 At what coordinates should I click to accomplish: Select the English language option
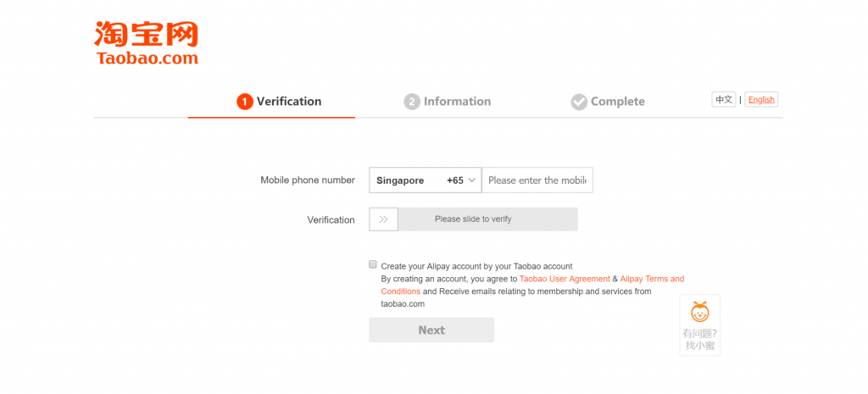click(761, 100)
